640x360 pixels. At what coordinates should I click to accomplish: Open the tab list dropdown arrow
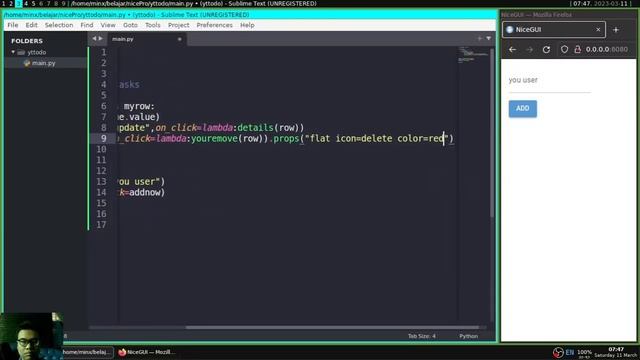point(489,38)
